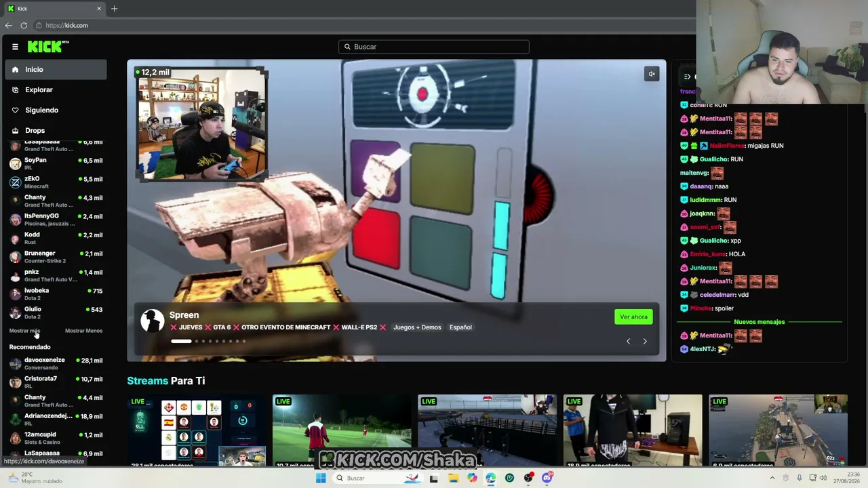Click the Drops gift icon
The image size is (868, 488).
pyautogui.click(x=15, y=131)
